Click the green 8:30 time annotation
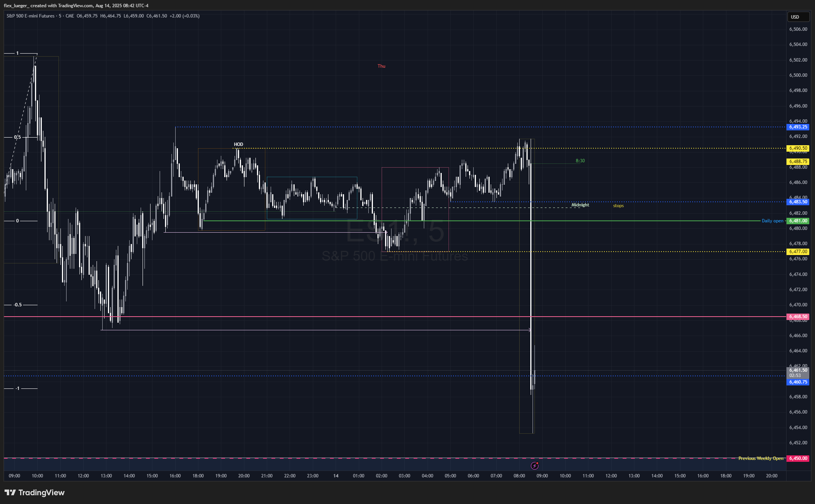 click(x=580, y=161)
